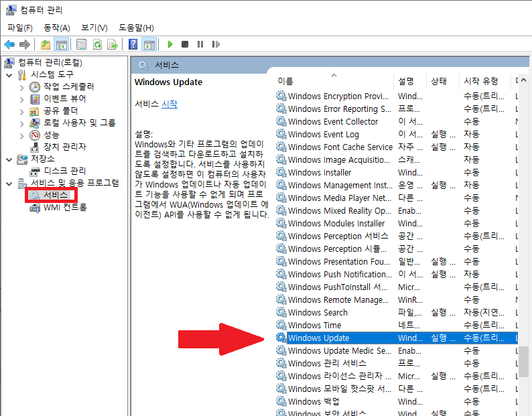
Task: Click the 서비스 시작 link
Action: click(170, 104)
